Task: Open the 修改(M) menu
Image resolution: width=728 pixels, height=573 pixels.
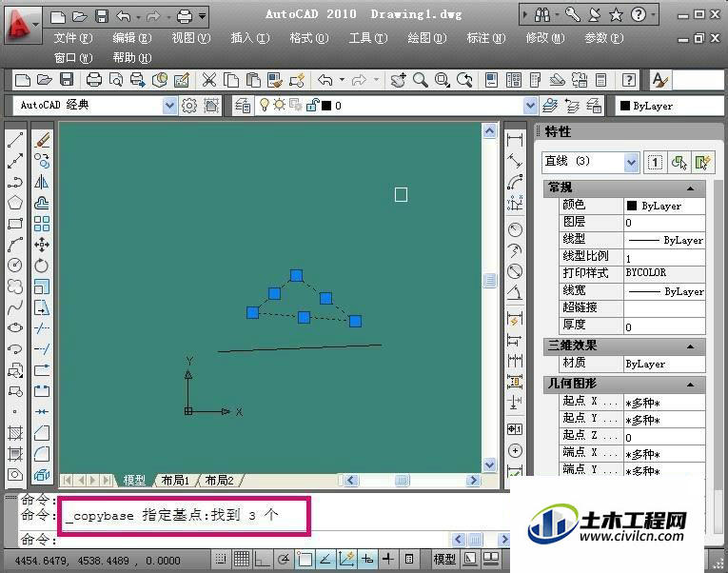Action: tap(545, 38)
